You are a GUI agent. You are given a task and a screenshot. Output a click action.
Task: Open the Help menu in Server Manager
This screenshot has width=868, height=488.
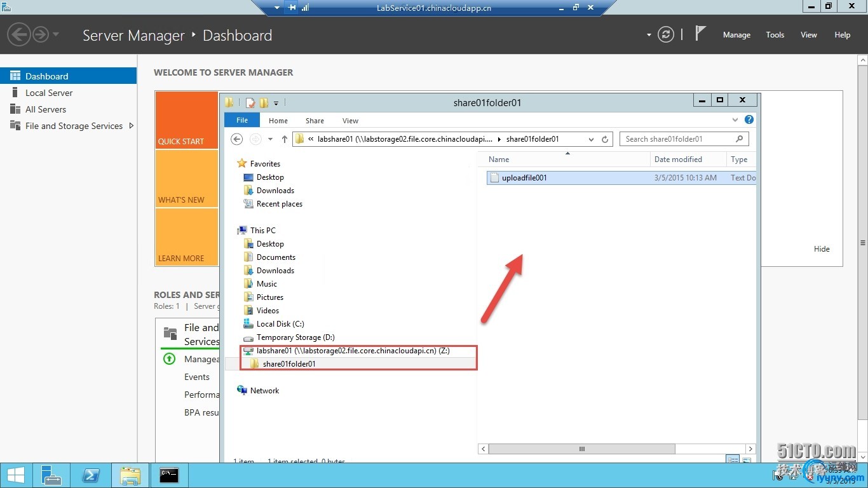[x=842, y=35]
